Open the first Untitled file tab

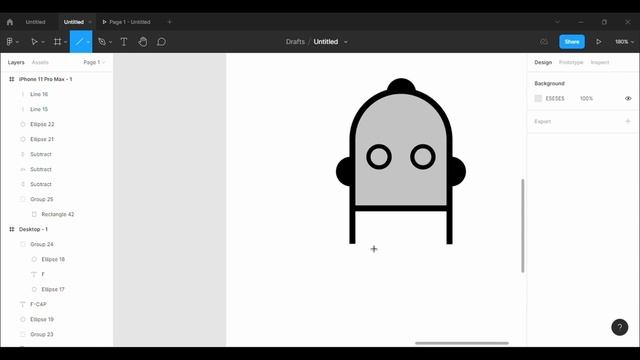[x=36, y=22]
